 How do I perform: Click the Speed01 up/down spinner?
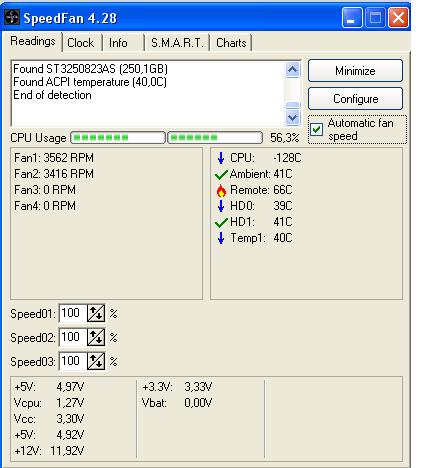pyautogui.click(x=96, y=313)
